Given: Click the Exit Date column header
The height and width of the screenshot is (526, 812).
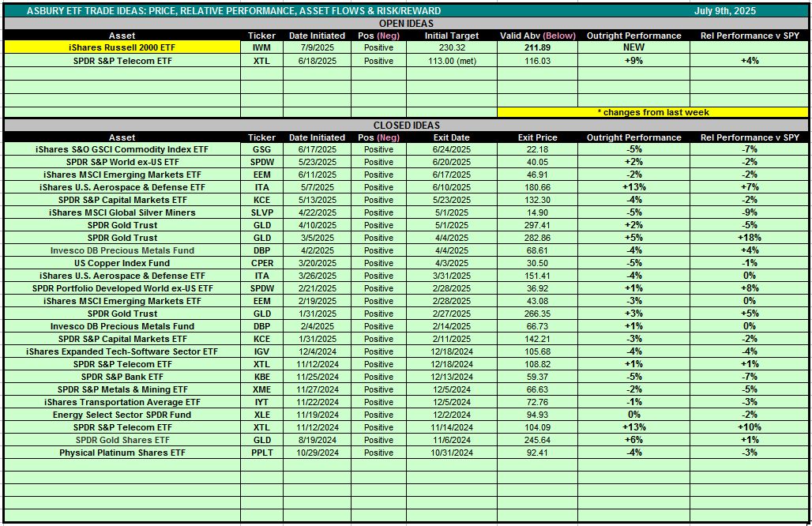Looking at the screenshot, I should (451, 137).
